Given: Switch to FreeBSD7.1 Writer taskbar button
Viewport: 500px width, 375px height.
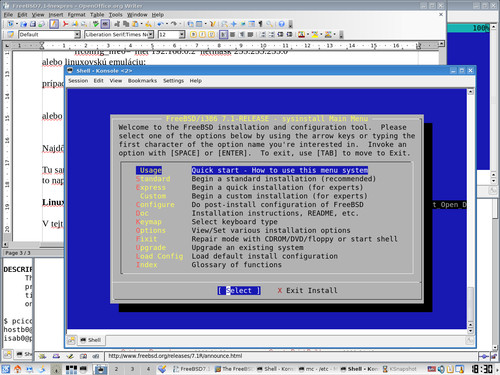Looking at the screenshot, I should click(192, 369).
